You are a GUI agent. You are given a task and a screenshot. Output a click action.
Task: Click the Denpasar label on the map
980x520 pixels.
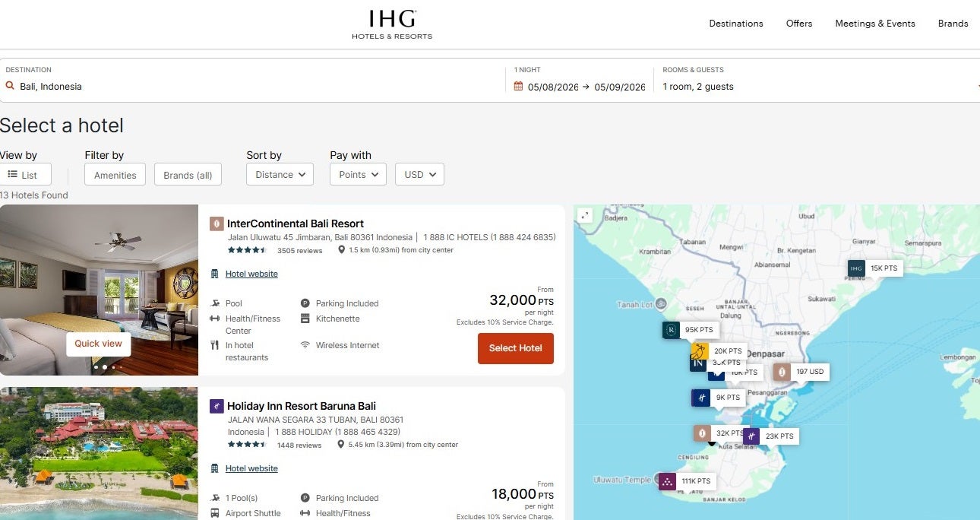pyautogui.click(x=765, y=354)
